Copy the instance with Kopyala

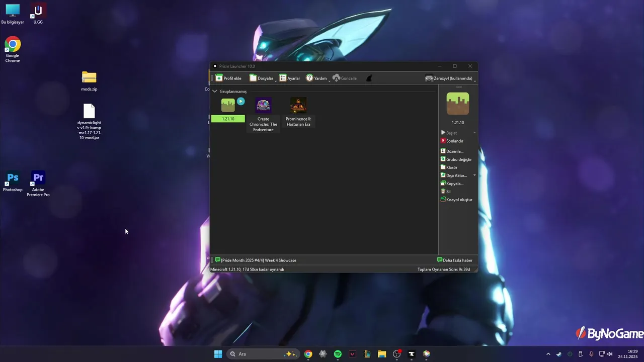click(452, 184)
